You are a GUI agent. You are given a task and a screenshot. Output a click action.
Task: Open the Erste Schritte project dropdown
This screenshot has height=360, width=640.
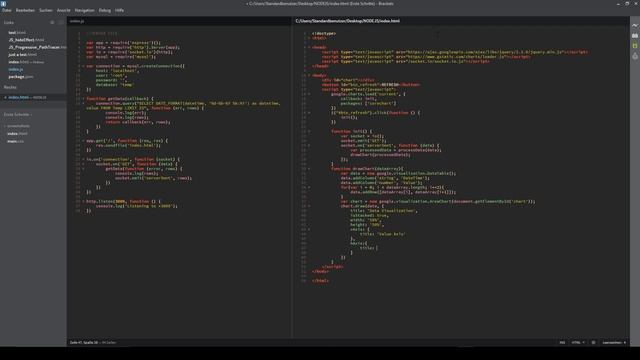[18, 115]
